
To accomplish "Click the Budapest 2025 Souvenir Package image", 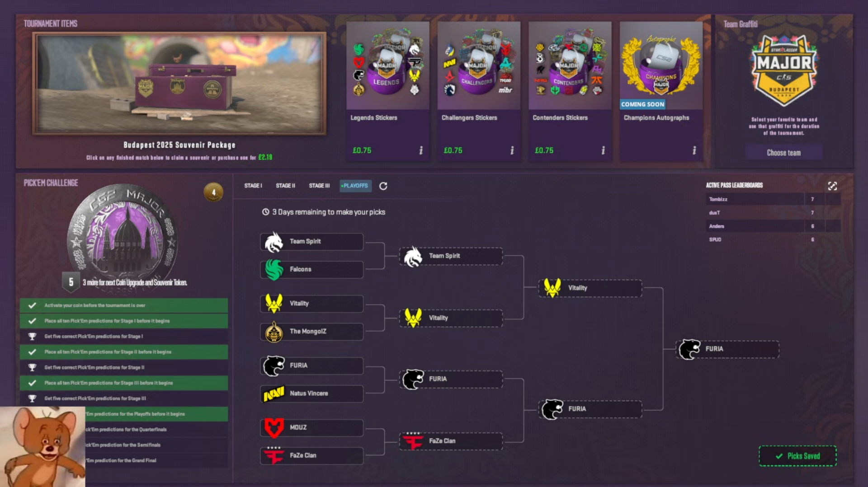I will [179, 84].
